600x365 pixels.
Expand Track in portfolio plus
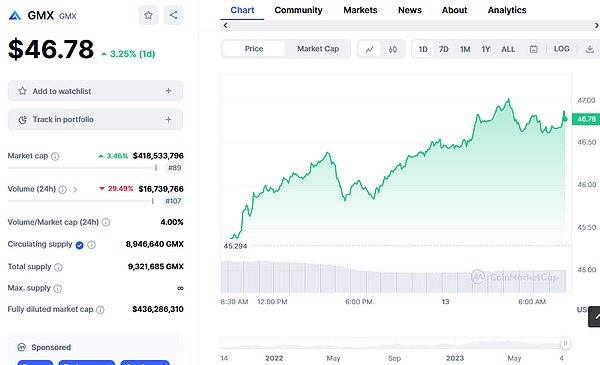[x=168, y=119]
